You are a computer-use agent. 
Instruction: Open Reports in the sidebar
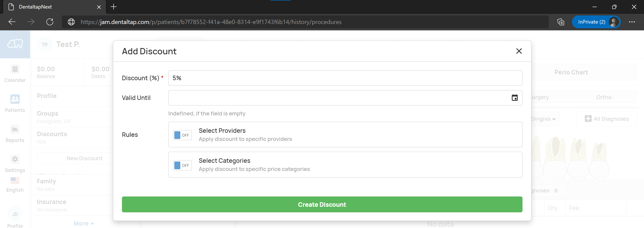(15, 134)
